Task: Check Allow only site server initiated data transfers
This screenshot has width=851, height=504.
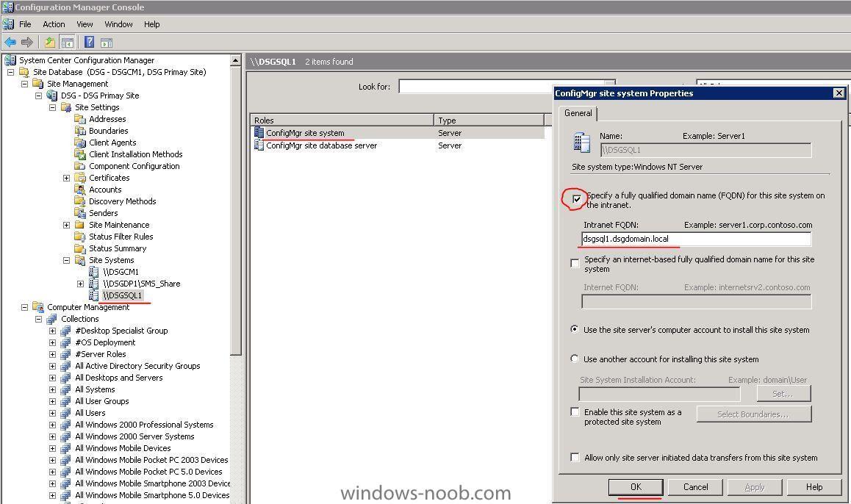Action: pos(575,457)
